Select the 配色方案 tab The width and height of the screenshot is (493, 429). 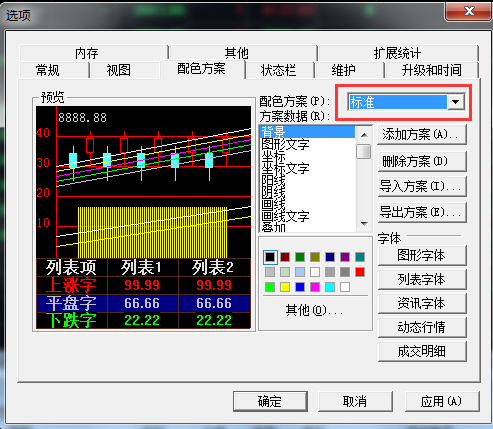[202, 69]
